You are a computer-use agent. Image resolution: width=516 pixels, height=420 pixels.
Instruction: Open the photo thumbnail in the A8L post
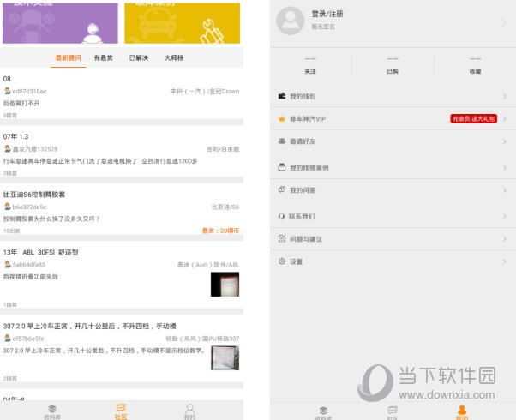click(x=225, y=285)
